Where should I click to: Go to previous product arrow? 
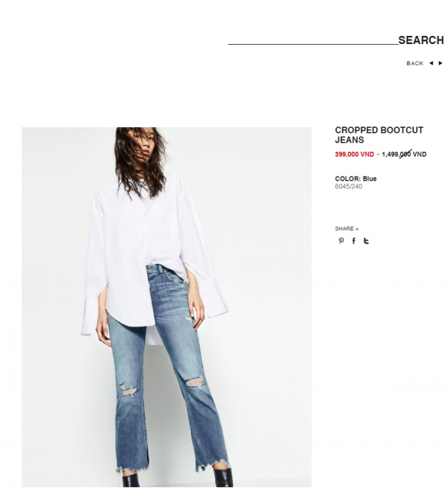[432, 63]
